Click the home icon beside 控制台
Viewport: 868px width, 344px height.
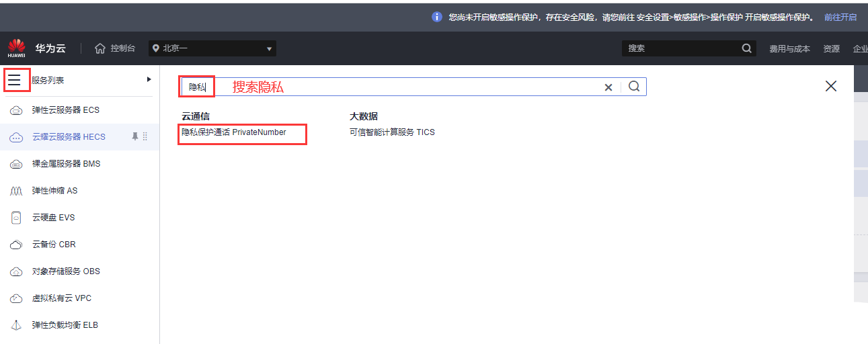100,48
